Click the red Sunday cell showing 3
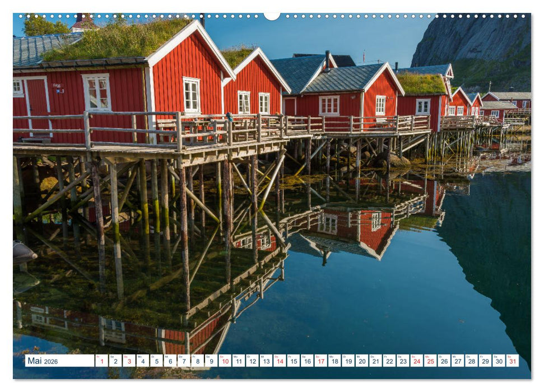The width and height of the screenshot is (544, 392). click(128, 362)
